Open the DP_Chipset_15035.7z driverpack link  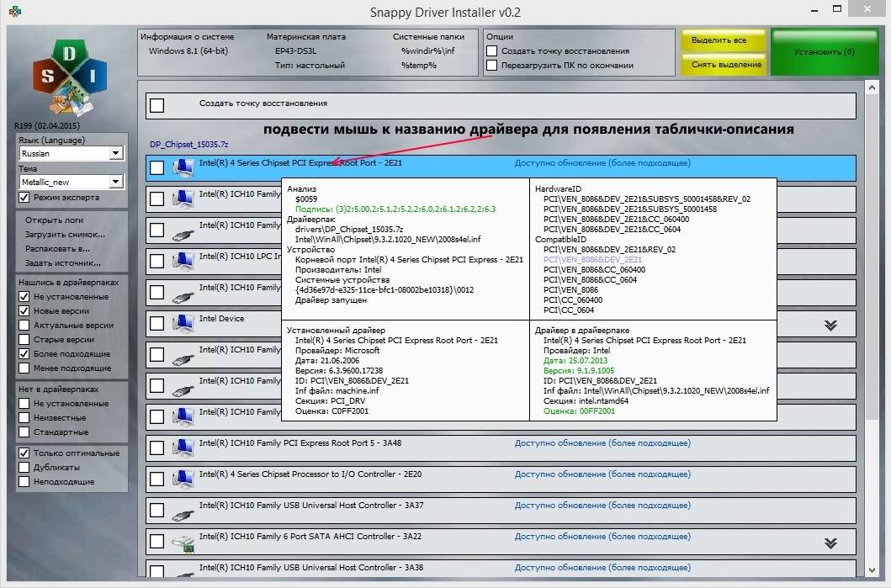coord(189,145)
